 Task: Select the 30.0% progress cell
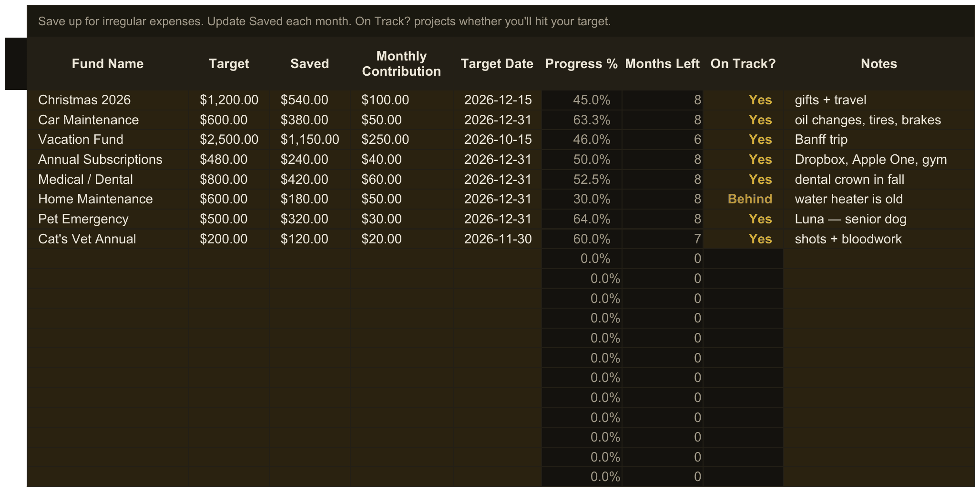click(582, 199)
